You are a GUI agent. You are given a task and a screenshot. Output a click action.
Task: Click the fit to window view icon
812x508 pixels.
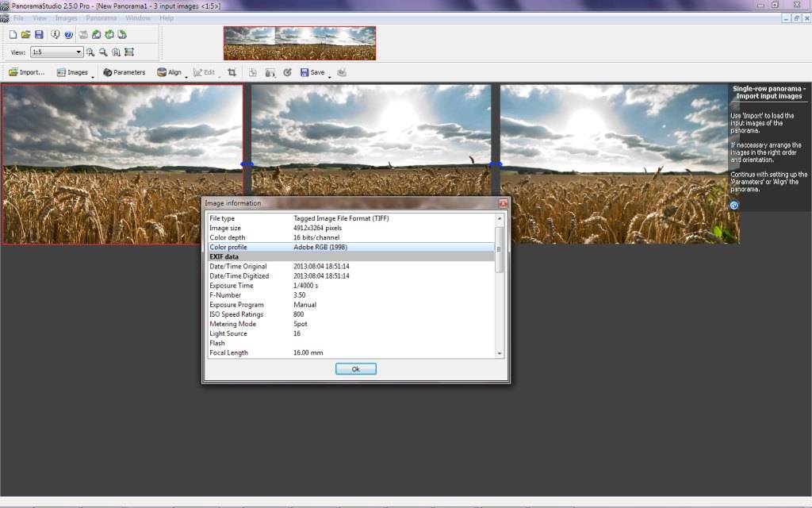click(x=128, y=52)
